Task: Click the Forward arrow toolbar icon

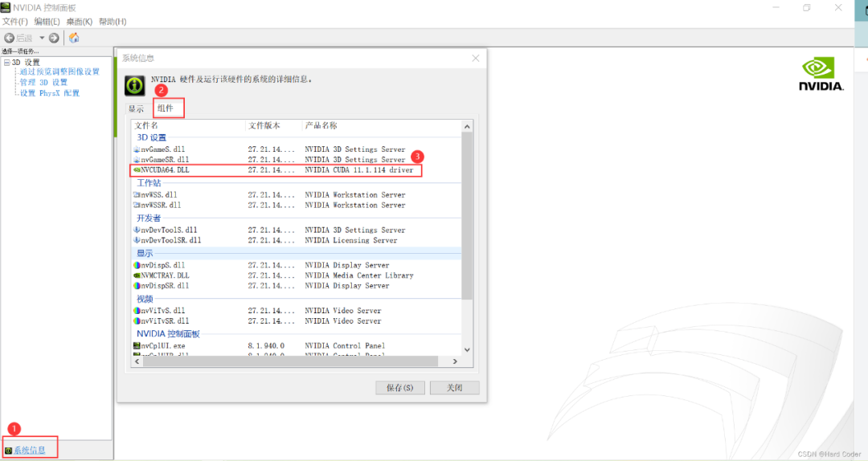Action: coord(54,38)
